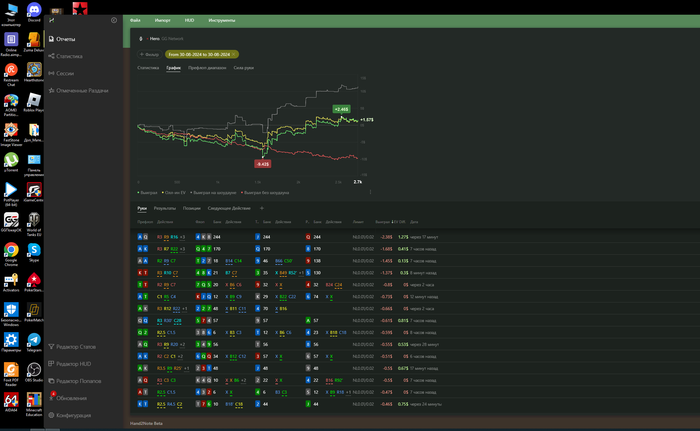Viewport: 700px width, 431px height.
Task: Open the Импорт menu
Action: (162, 20)
